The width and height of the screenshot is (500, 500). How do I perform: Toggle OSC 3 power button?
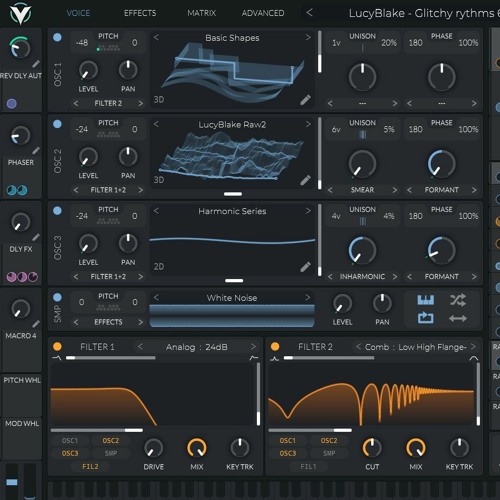click(57, 211)
